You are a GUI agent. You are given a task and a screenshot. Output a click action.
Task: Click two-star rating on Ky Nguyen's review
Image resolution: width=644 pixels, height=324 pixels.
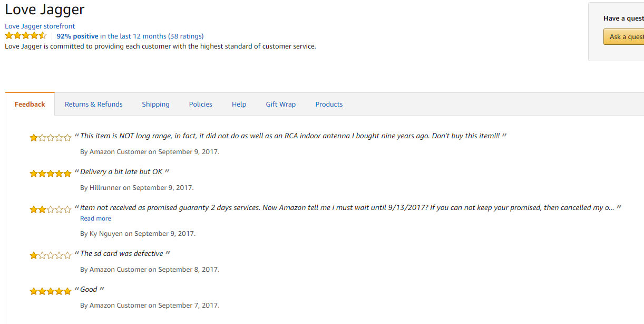tap(51, 209)
